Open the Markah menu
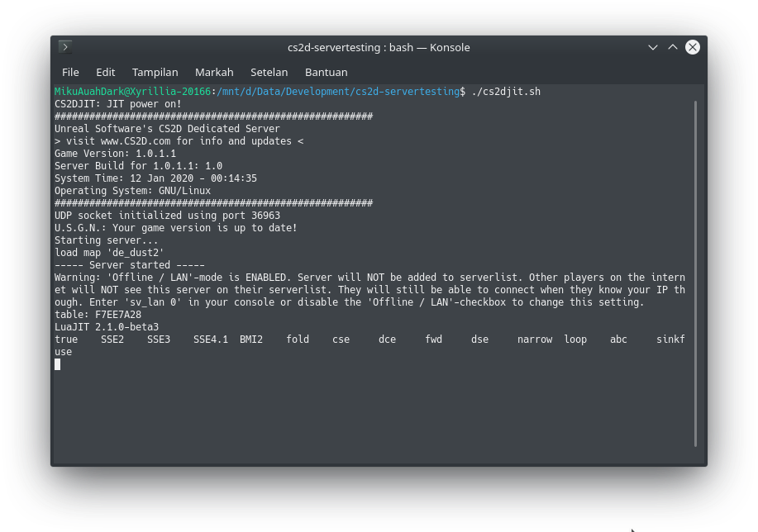The height and width of the screenshot is (532, 758). point(214,72)
